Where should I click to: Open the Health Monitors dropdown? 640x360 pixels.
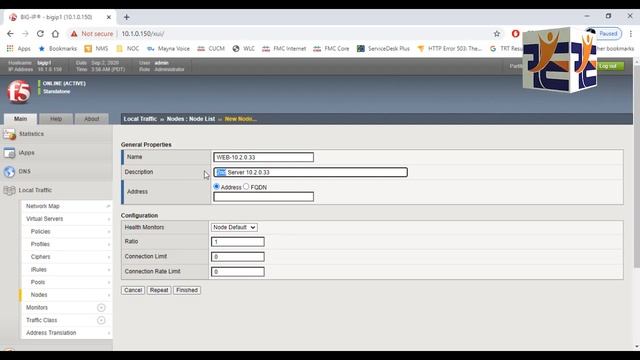[x=234, y=227]
